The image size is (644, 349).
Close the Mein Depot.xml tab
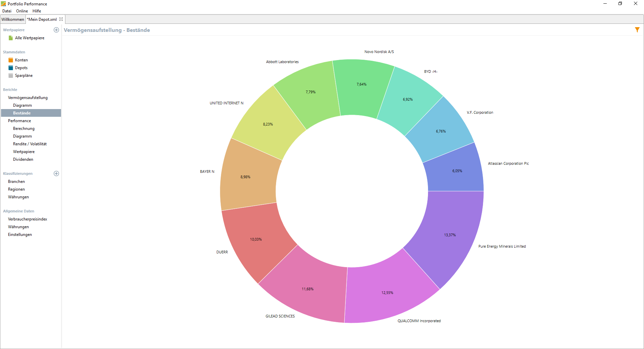61,19
